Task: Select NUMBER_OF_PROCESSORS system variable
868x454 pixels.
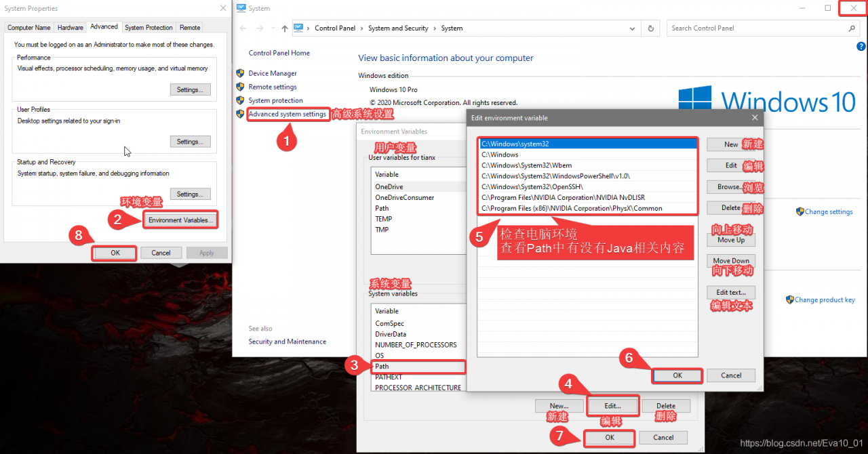Action: tap(419, 345)
